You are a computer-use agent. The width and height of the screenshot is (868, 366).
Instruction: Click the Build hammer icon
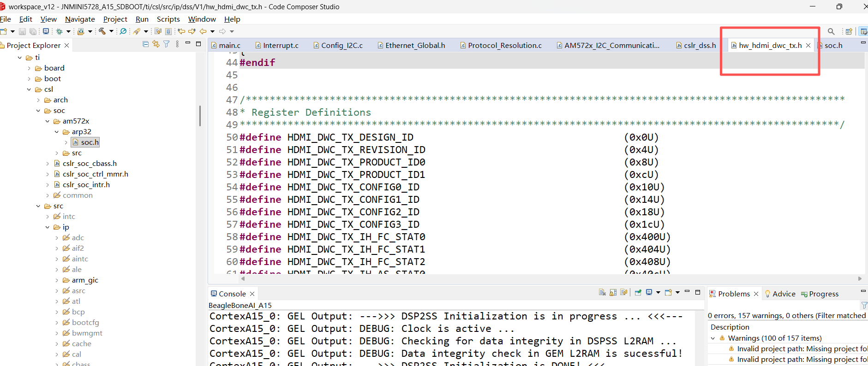tap(102, 31)
